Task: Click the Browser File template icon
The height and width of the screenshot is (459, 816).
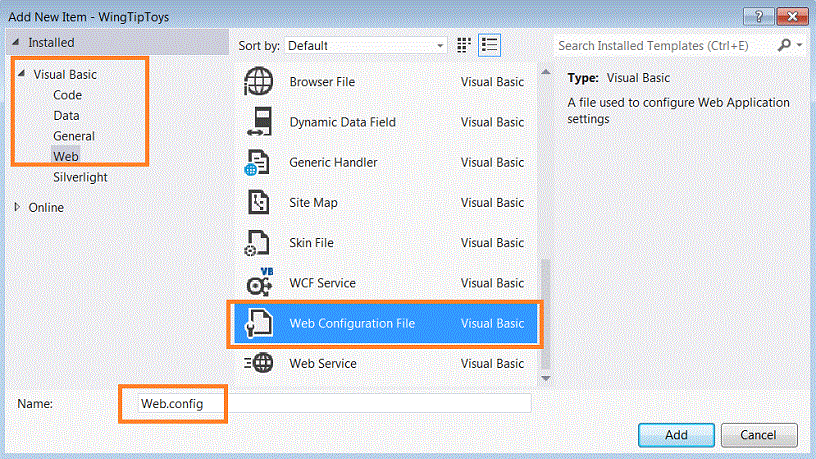Action: 259,82
